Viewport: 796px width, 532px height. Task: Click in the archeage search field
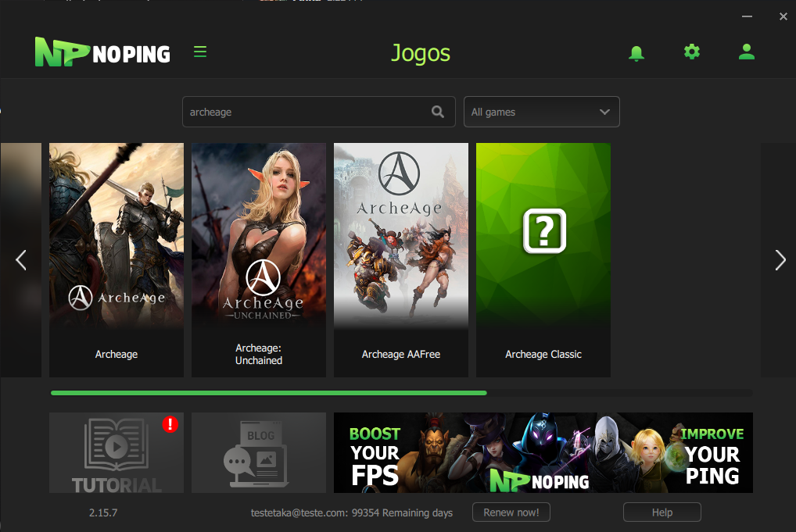pos(319,112)
